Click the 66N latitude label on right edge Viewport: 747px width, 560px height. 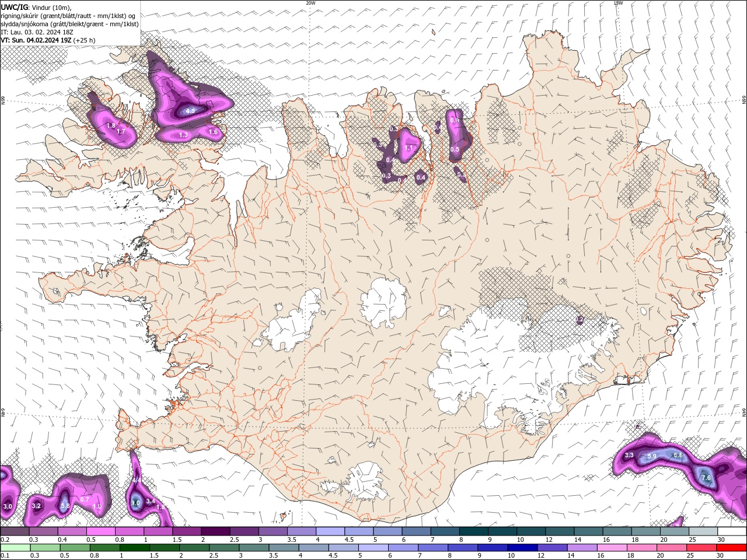click(744, 100)
